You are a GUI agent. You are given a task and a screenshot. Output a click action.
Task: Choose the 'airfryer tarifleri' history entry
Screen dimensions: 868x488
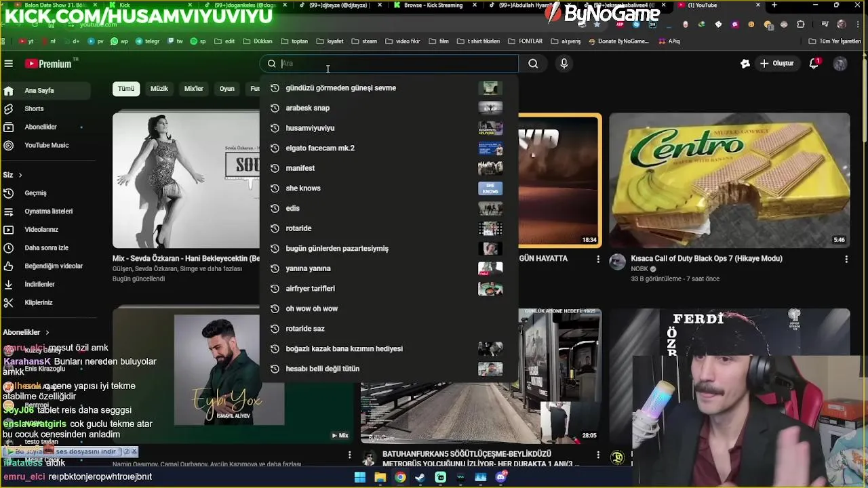pyautogui.click(x=388, y=289)
